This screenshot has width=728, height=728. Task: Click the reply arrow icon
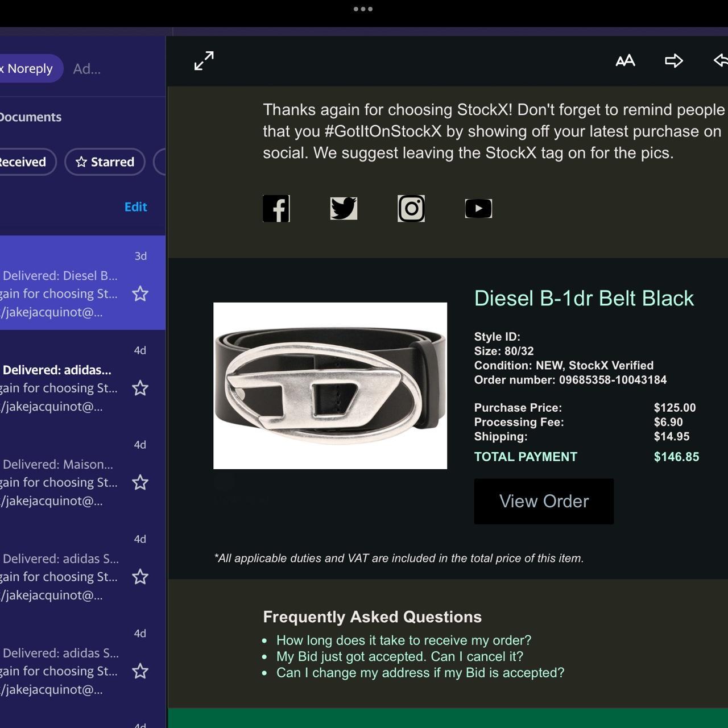(721, 61)
